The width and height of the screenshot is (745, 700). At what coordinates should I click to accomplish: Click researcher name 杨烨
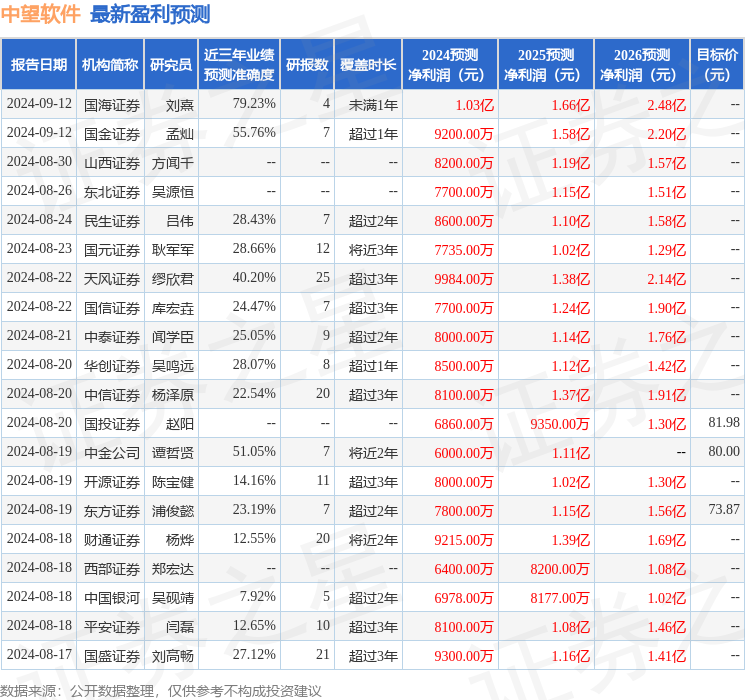180,540
